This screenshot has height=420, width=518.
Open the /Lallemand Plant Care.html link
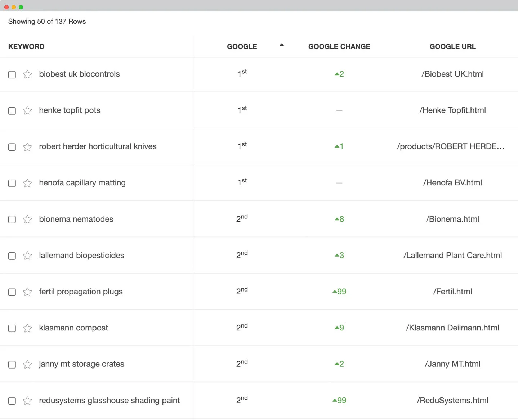[452, 255]
